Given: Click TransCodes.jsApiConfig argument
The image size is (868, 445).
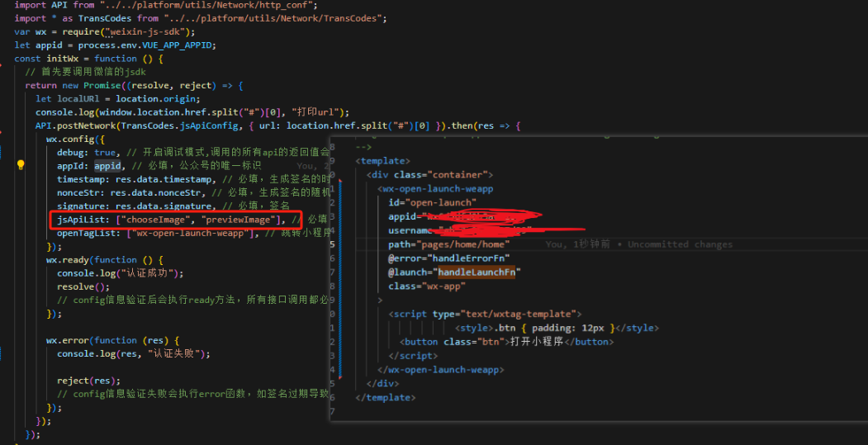Looking at the screenshot, I should click(180, 125).
